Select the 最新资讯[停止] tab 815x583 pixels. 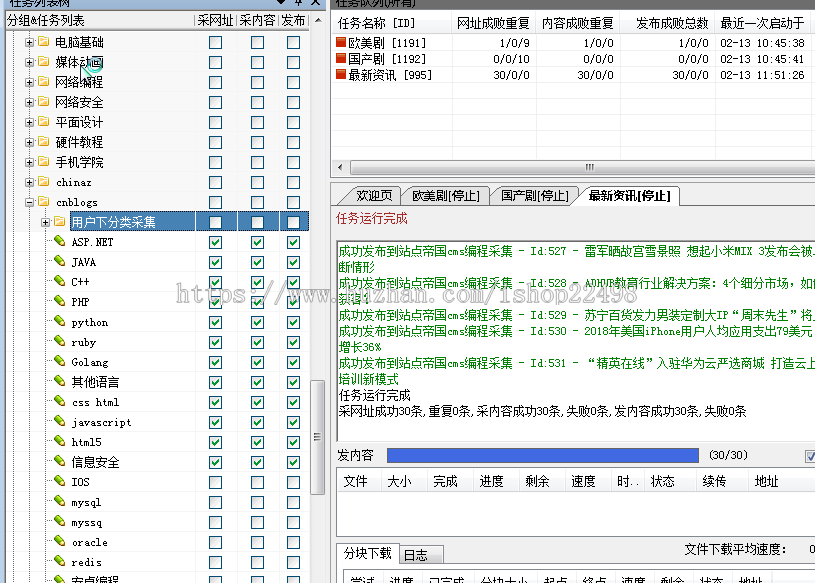click(629, 195)
